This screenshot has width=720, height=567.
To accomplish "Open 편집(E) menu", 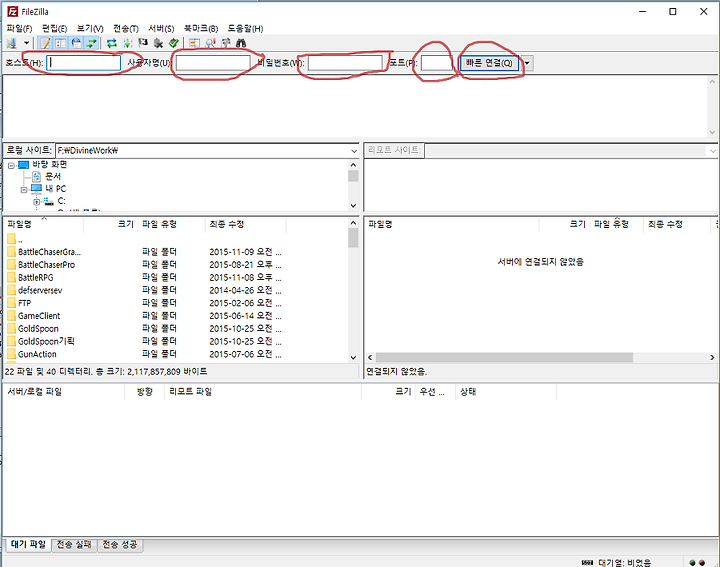I will 55,28.
